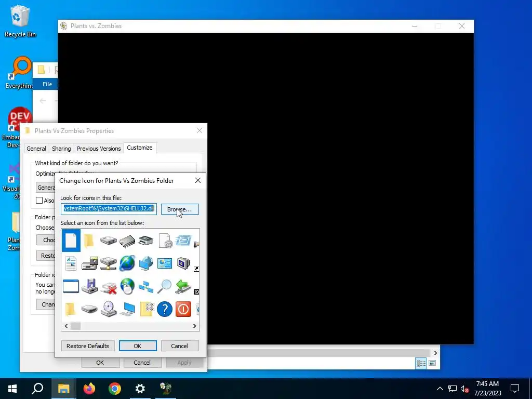Open Firefox from the taskbar

click(89, 389)
